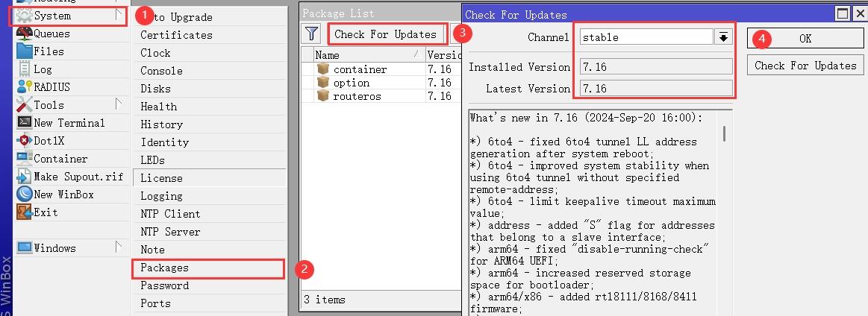The image size is (868, 316).
Task: Select Health in the System submenu
Action: [209, 107]
